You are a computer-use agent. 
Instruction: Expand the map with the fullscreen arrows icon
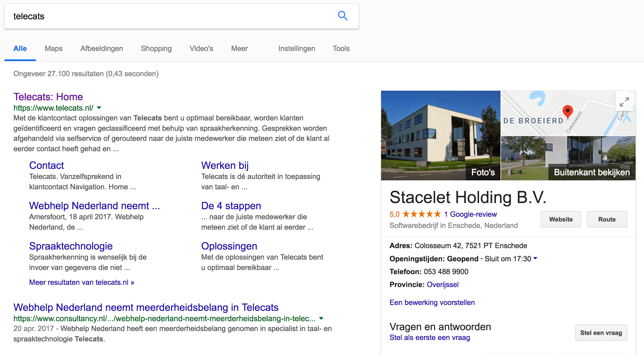click(624, 102)
